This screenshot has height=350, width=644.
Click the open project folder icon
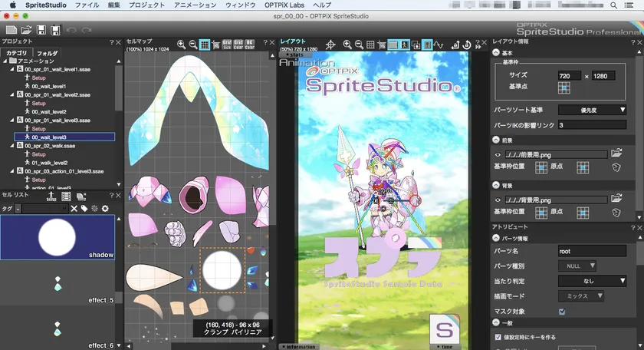(x=26, y=30)
